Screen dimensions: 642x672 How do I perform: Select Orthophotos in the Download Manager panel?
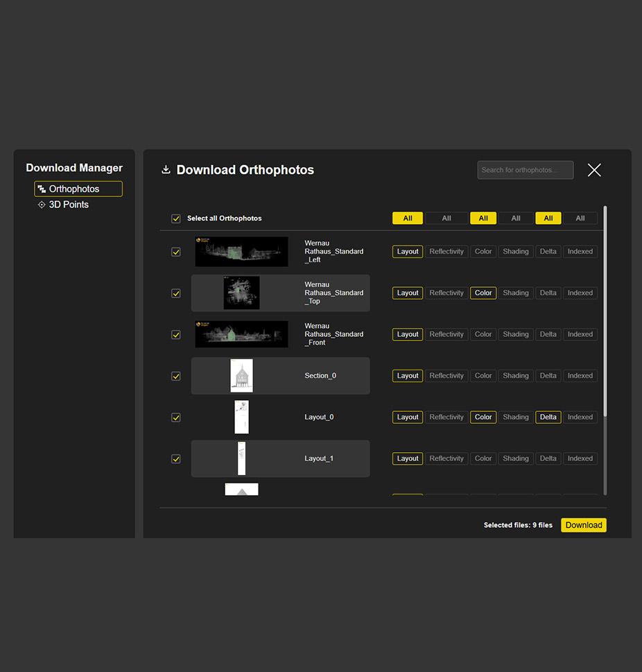coord(78,189)
